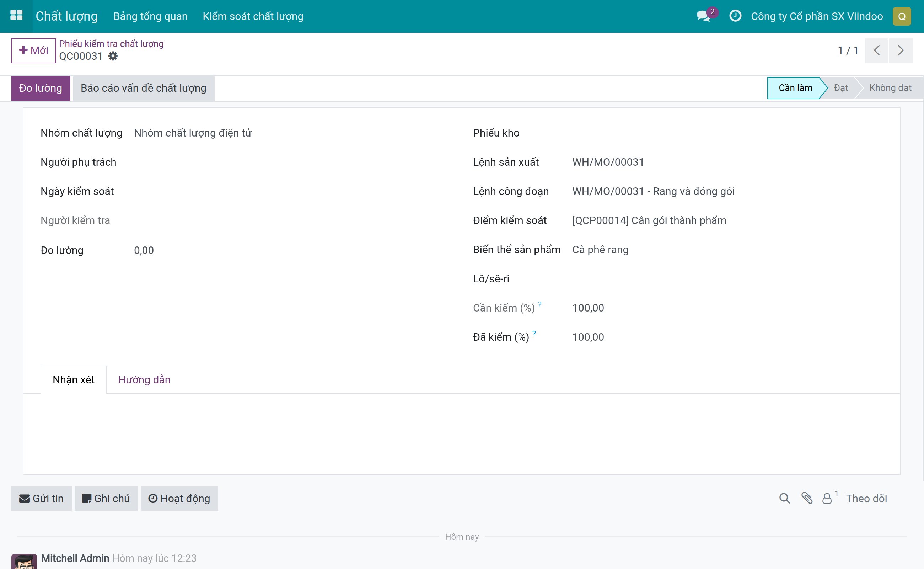Click Mitchell Admin avatar thumbnail
Viewport: 924px width, 569px height.
(x=24, y=561)
